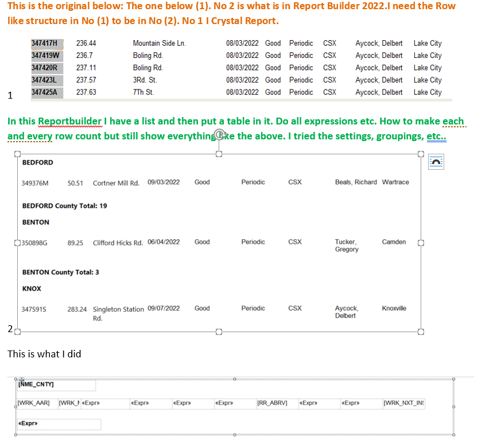Click the top-middle sizing handle of image 2
501x448 pixels.
pos(219,154)
